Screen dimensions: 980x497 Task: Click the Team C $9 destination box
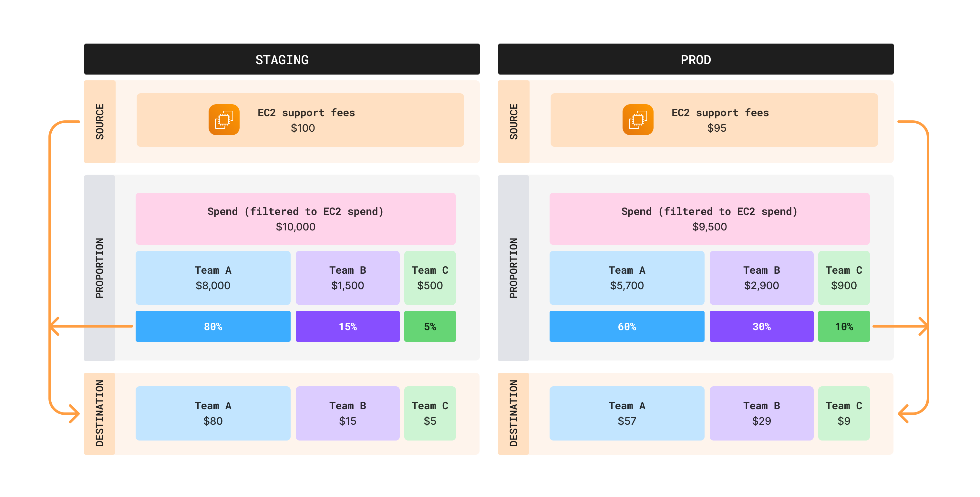coord(843,413)
